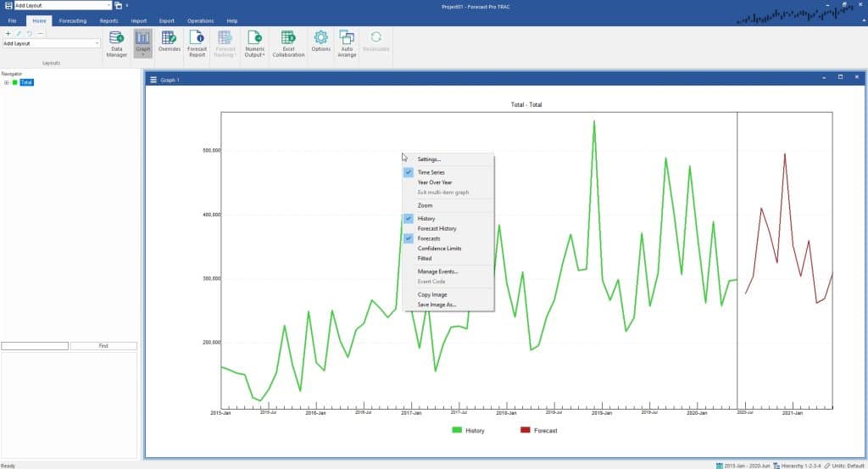868x469 pixels.
Task: Uncheck History in the context menu
Action: pos(426,219)
